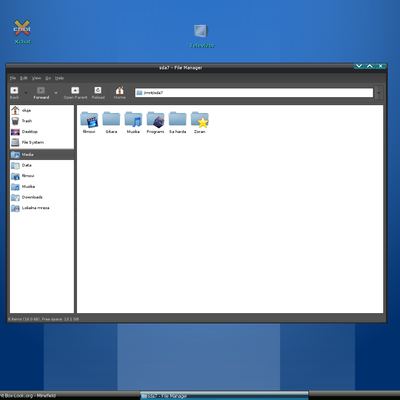Open the Data bookmark in the sidebar

[42, 165]
